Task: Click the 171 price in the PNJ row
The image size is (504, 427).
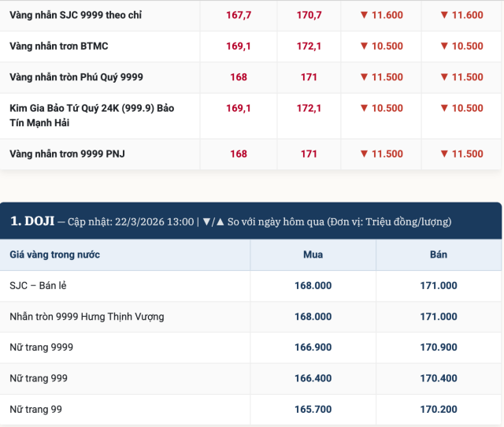Action: click(x=309, y=154)
